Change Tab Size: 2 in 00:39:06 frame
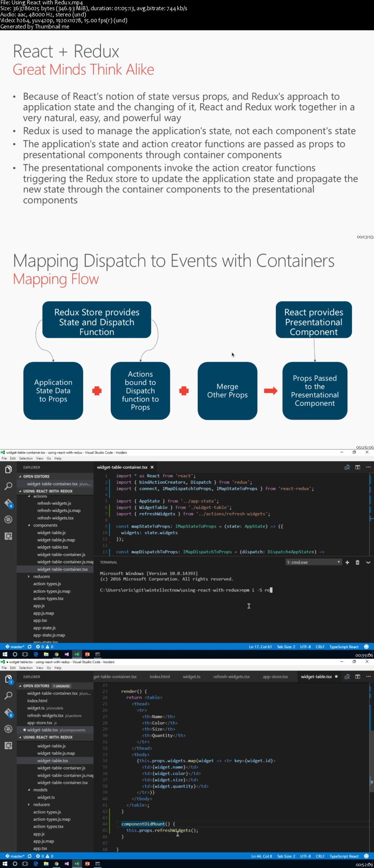This screenshot has height=868, width=374. [x=286, y=647]
